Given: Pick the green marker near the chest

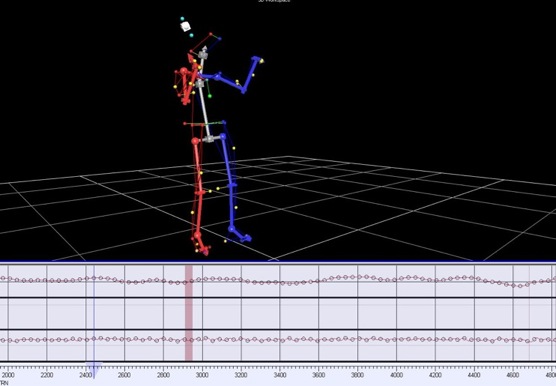Looking at the screenshot, I should tap(210, 96).
